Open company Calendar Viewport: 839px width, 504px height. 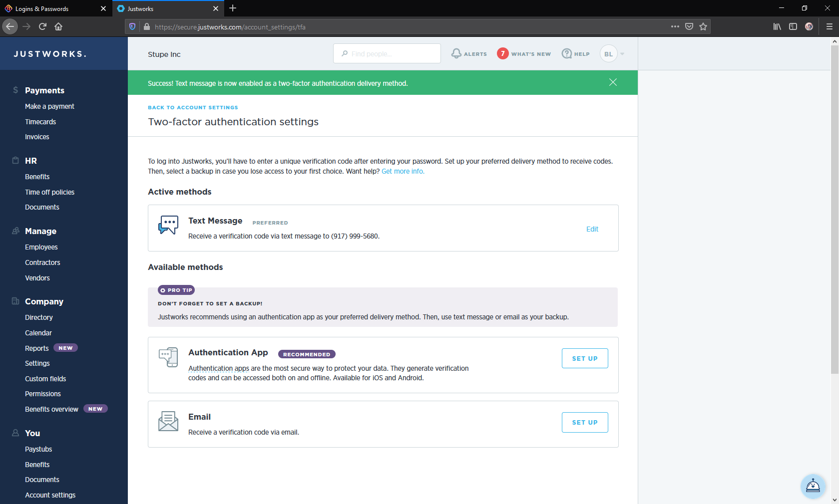coord(38,333)
